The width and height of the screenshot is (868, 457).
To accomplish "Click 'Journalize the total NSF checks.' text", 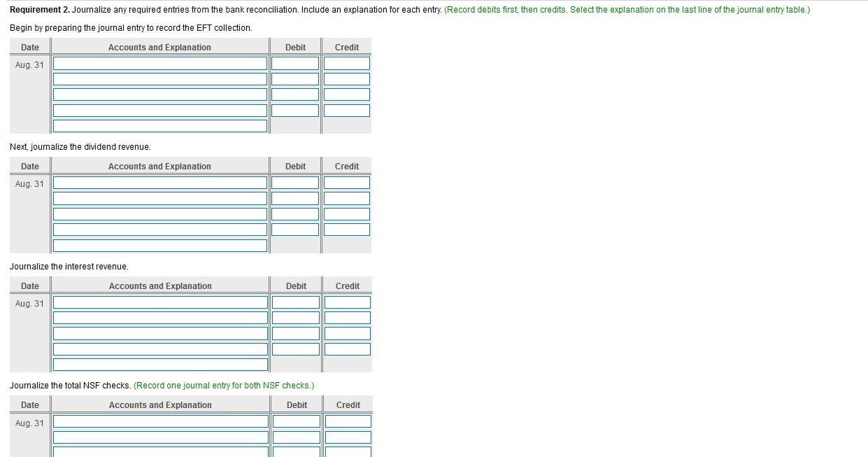I will (71, 386).
